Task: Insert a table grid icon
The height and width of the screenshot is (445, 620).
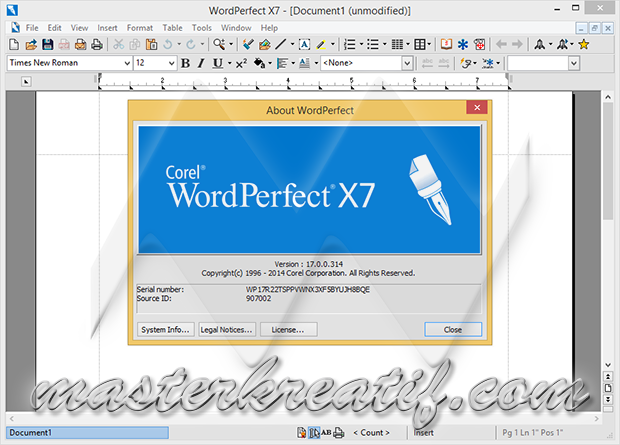Action: pyautogui.click(x=420, y=44)
